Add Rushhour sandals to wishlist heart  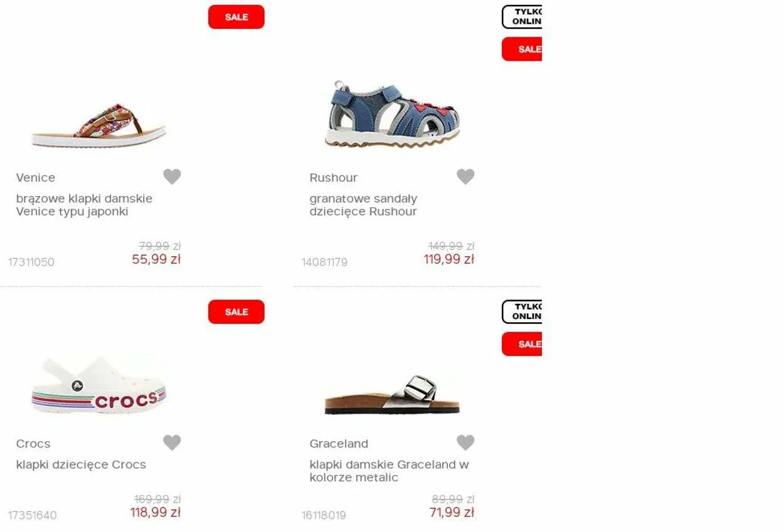465,177
